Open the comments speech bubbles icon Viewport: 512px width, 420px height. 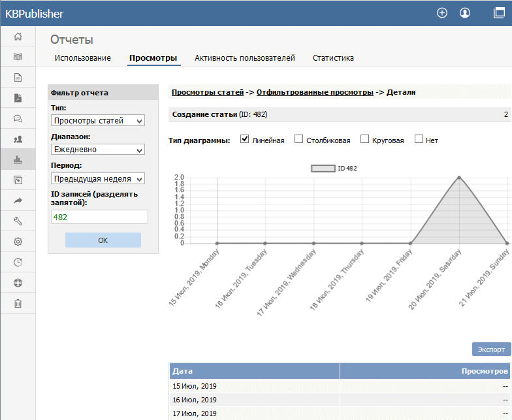click(18, 119)
